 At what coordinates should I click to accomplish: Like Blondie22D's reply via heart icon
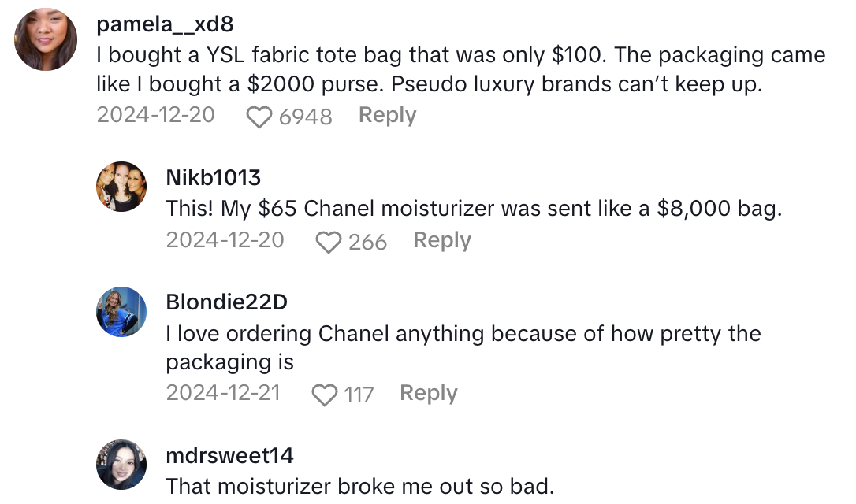coord(324,395)
